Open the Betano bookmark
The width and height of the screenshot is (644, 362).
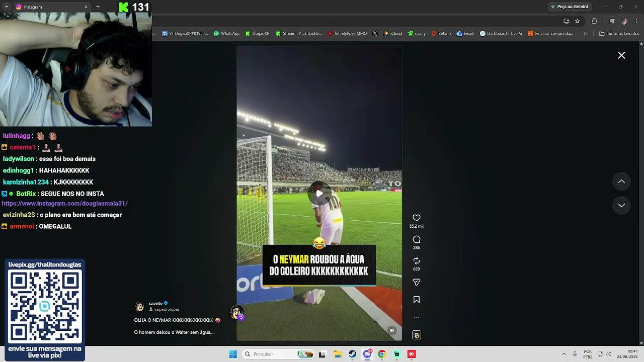tap(441, 34)
